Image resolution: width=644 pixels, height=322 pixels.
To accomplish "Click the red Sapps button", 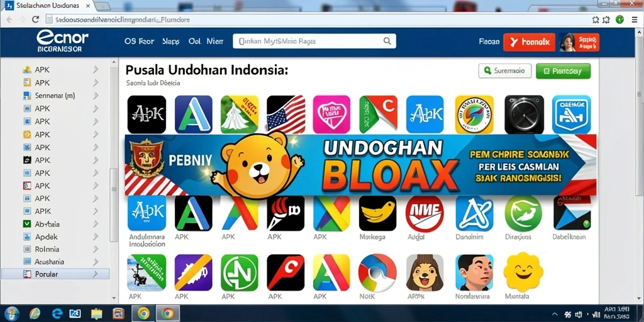I will click(x=587, y=42).
